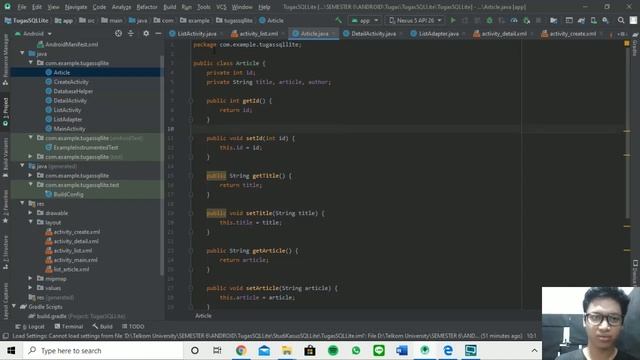Viewport: 640px width, 360px height.
Task: Click the tugassqllite breadcrumb
Action: click(x=234, y=20)
